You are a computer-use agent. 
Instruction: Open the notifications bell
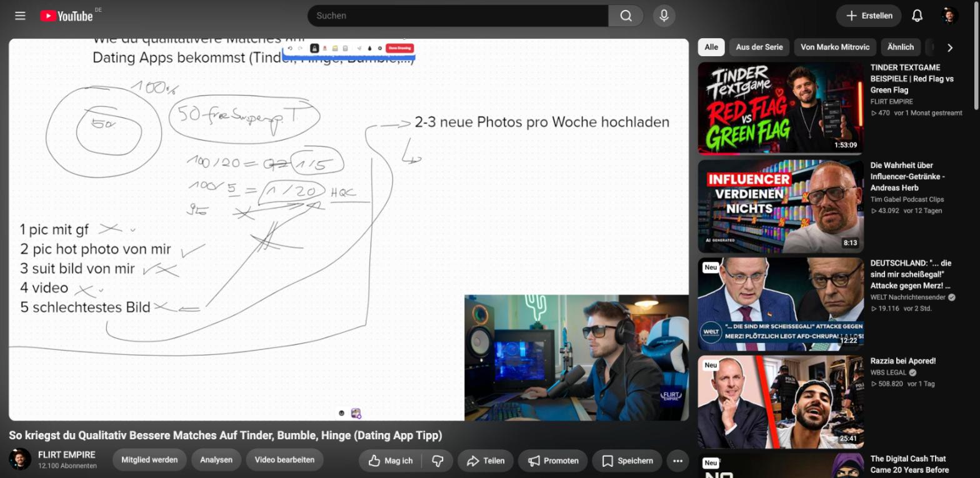(x=917, y=16)
